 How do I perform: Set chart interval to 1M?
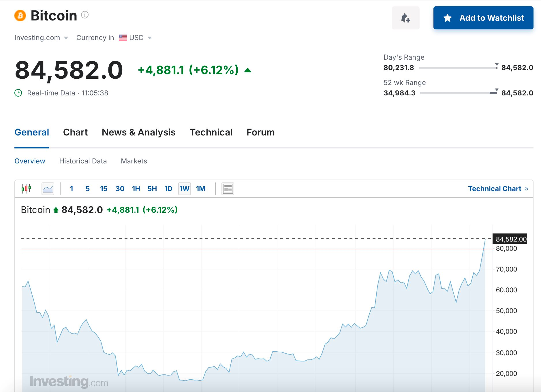pyautogui.click(x=200, y=189)
